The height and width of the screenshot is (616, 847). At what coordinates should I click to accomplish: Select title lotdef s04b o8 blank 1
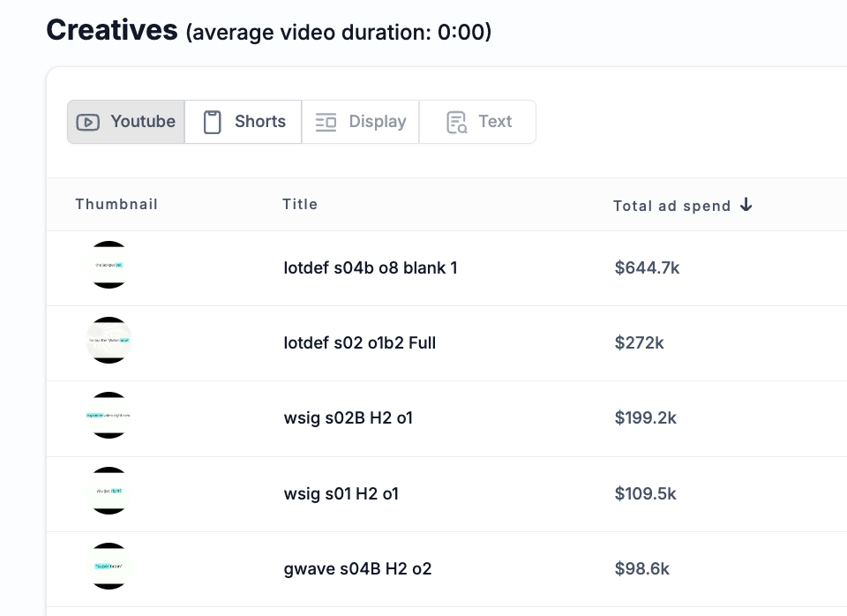coord(371,267)
